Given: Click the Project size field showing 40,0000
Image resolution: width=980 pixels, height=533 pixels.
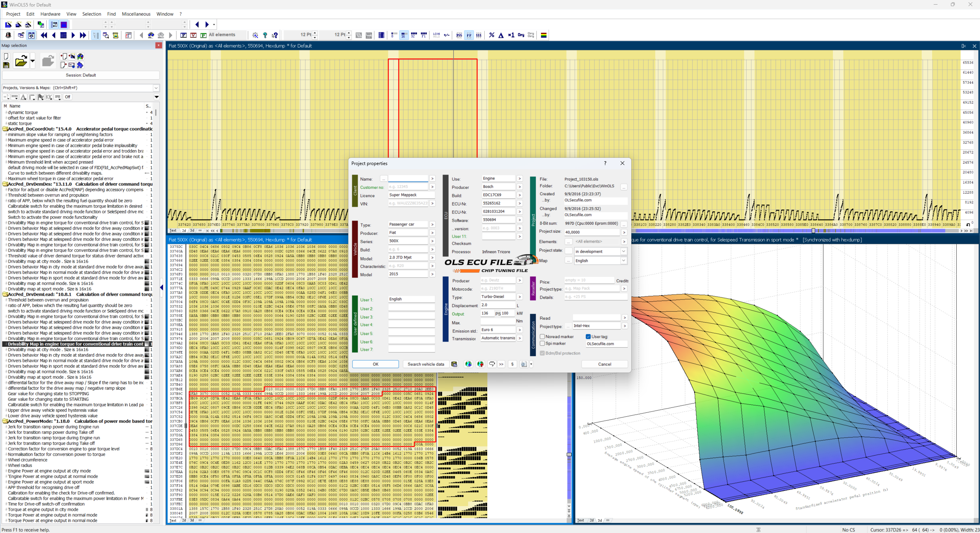Looking at the screenshot, I should coord(592,232).
